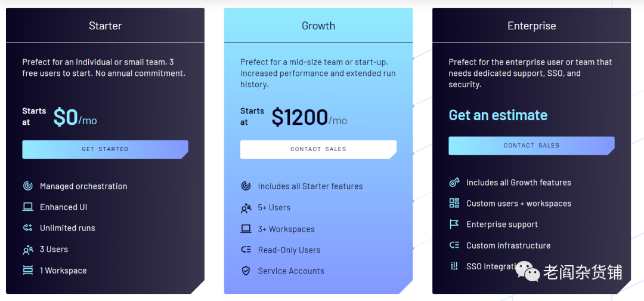This screenshot has height=301, width=644.
Task: Click the key icon beside Growth features
Action: pos(454,182)
